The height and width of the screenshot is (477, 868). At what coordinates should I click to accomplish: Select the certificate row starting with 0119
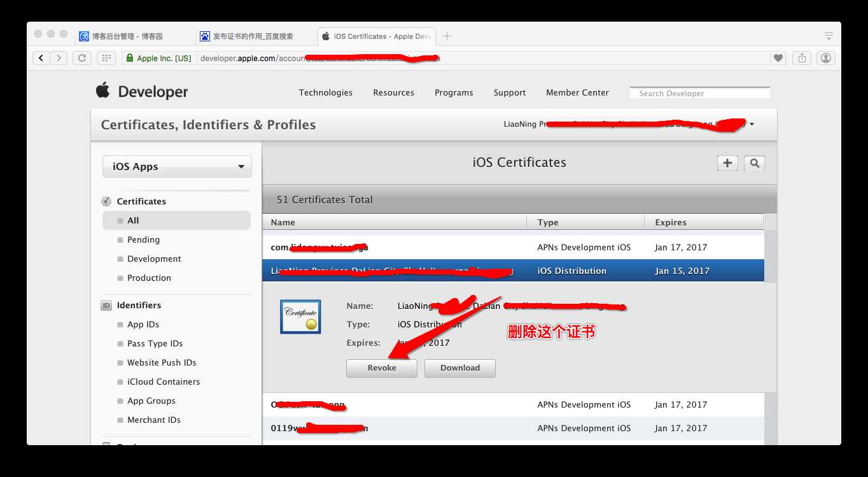(x=513, y=428)
